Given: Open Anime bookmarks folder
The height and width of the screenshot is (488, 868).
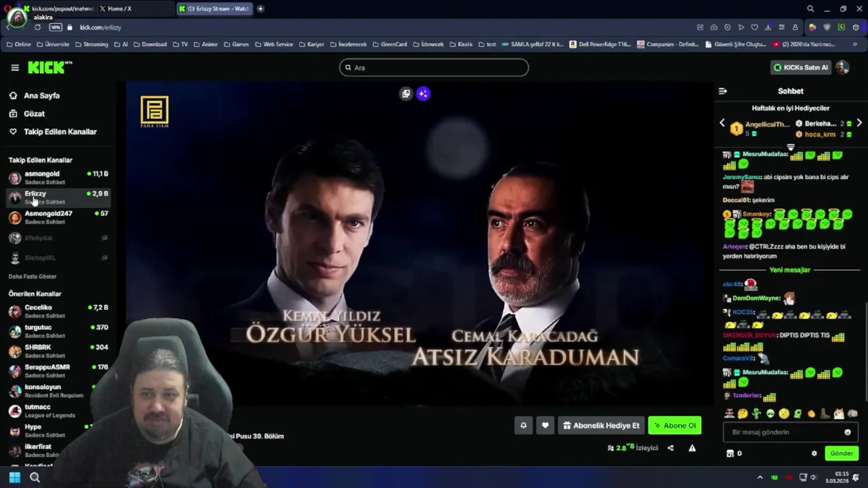Looking at the screenshot, I should point(205,44).
